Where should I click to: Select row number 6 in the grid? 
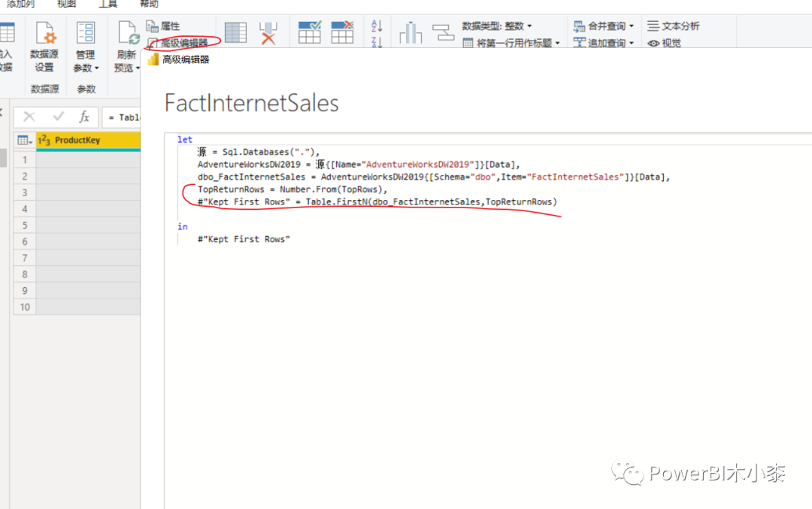(x=24, y=241)
